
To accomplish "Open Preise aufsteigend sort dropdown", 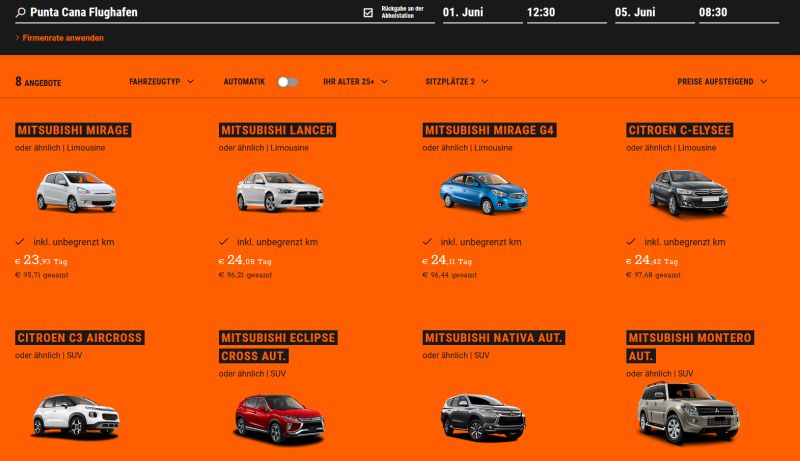I will click(722, 82).
